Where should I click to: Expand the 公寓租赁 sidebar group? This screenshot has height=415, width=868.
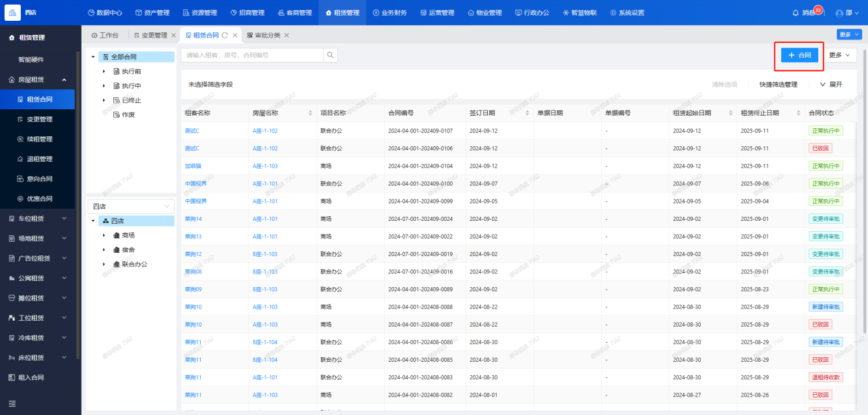64,278
